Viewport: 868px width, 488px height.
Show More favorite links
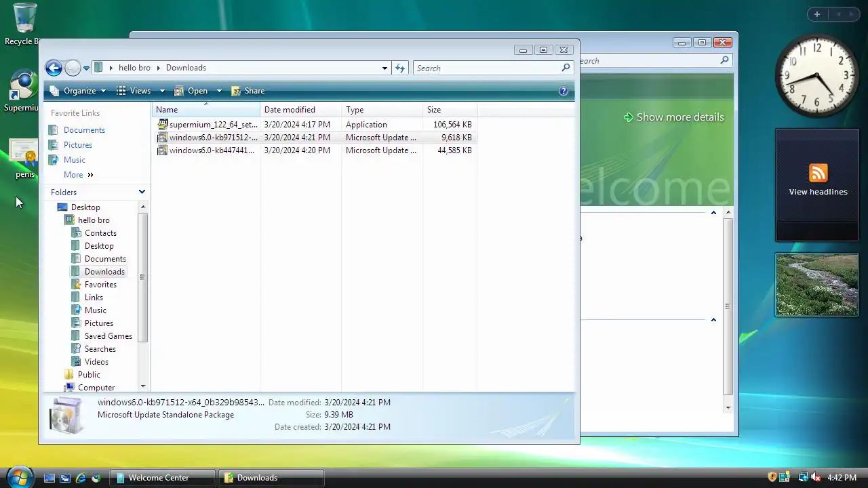[78, 175]
